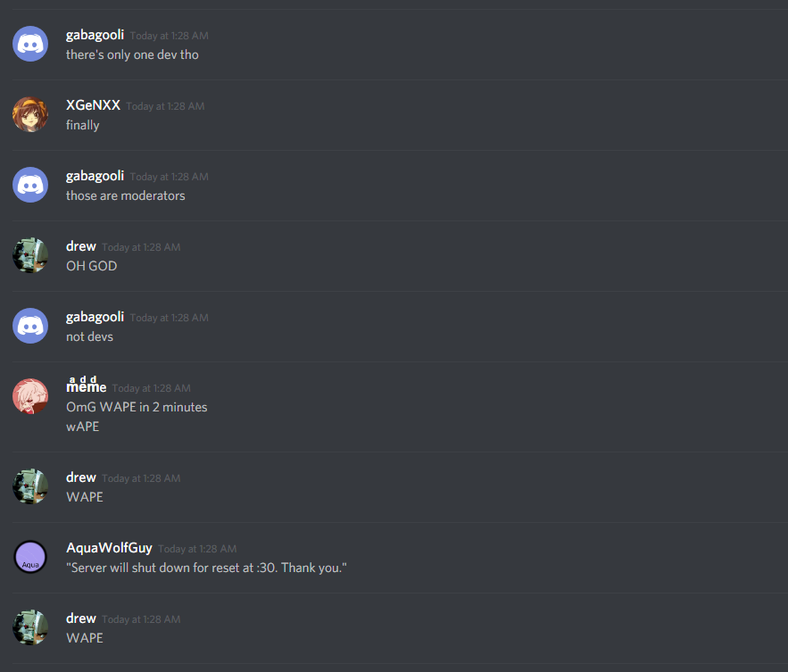
Task: Click the 'wAPE' follow-up message line
Action: point(83,427)
